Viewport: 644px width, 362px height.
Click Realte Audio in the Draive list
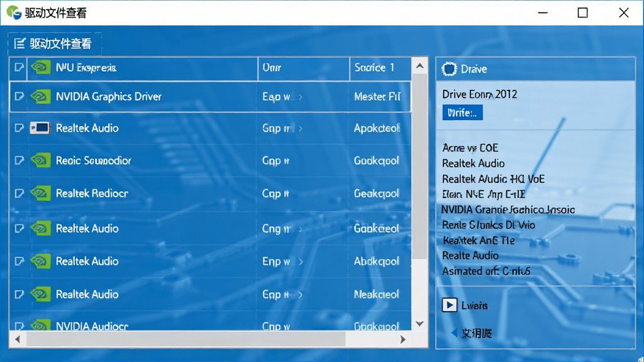(x=470, y=256)
